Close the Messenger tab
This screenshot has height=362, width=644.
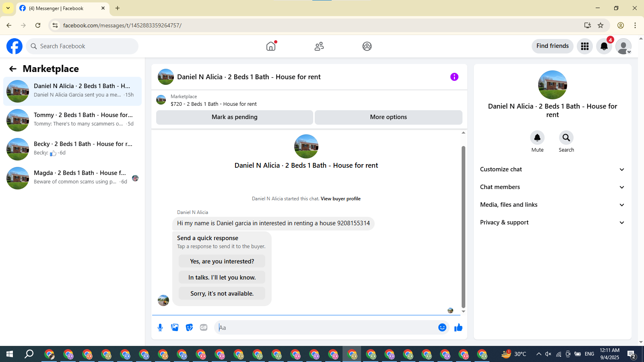coord(103,8)
